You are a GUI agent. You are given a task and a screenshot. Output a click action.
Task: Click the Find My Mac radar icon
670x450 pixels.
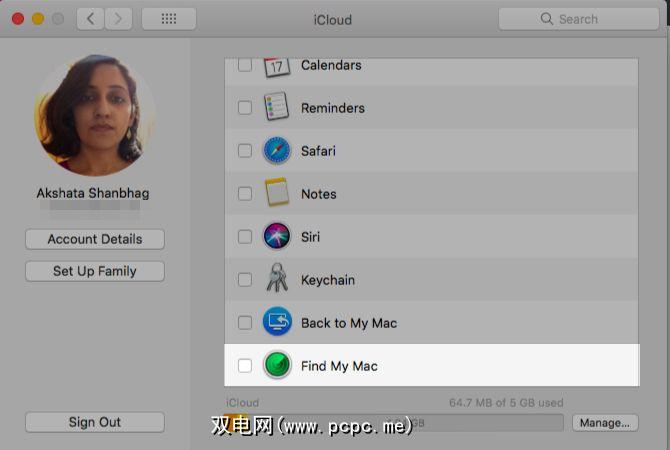[277, 365]
